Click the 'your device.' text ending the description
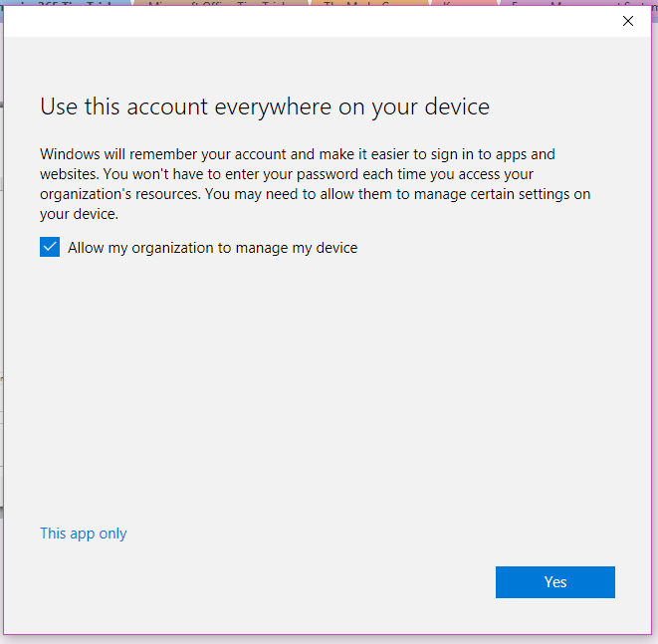The image size is (658, 644). click(80, 214)
